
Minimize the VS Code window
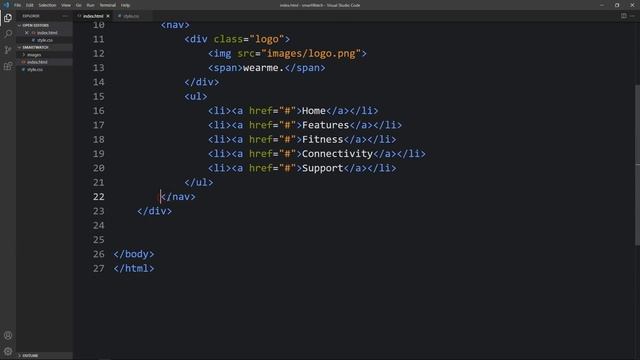[602, 5]
